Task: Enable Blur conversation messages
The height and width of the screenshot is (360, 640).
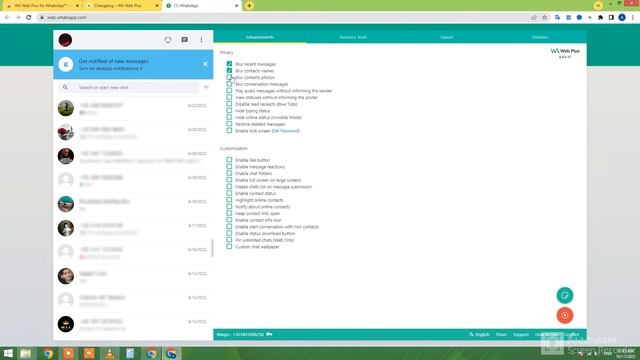Action: pyautogui.click(x=229, y=84)
